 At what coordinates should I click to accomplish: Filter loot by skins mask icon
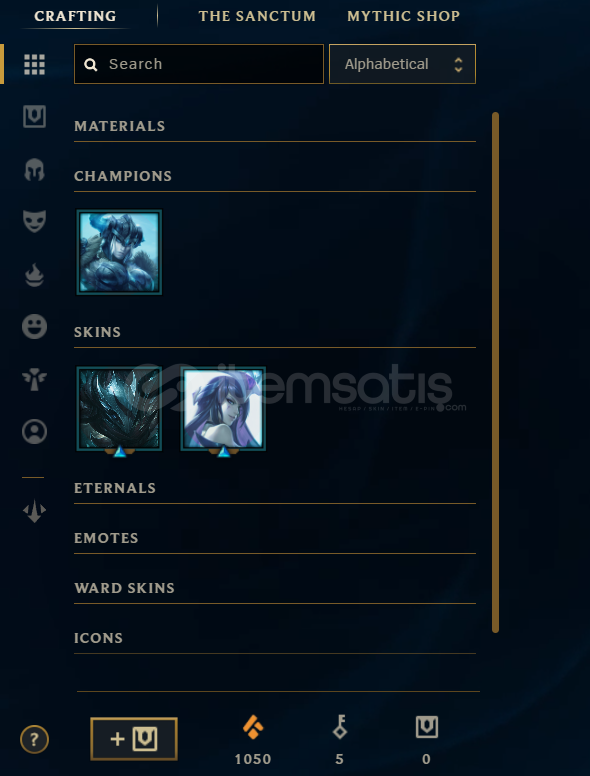pos(34,221)
